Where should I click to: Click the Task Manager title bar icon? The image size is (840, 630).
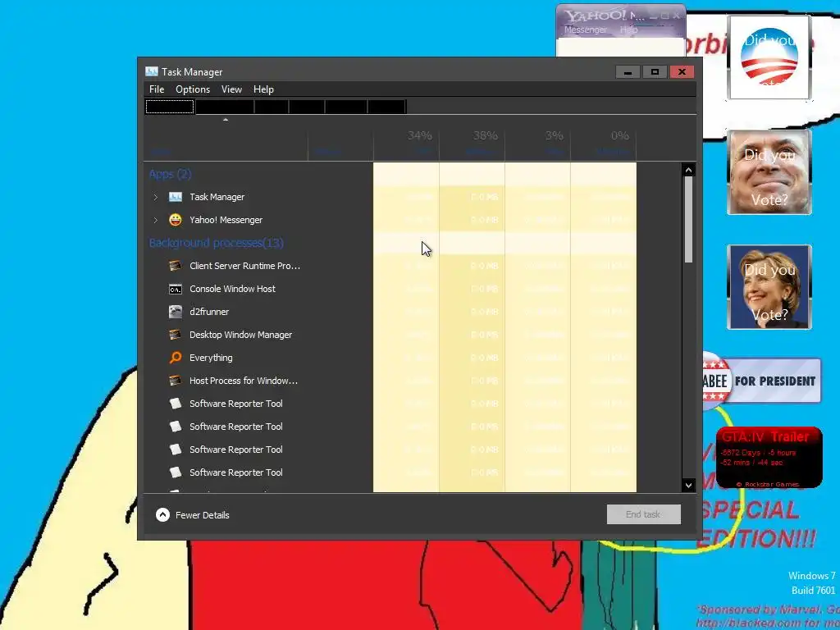pos(152,71)
